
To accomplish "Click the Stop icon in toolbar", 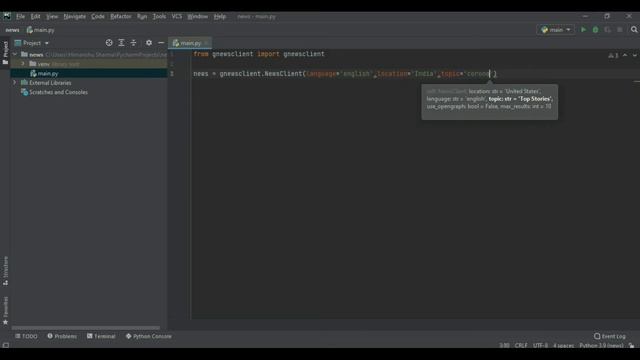I will pos(620,29).
